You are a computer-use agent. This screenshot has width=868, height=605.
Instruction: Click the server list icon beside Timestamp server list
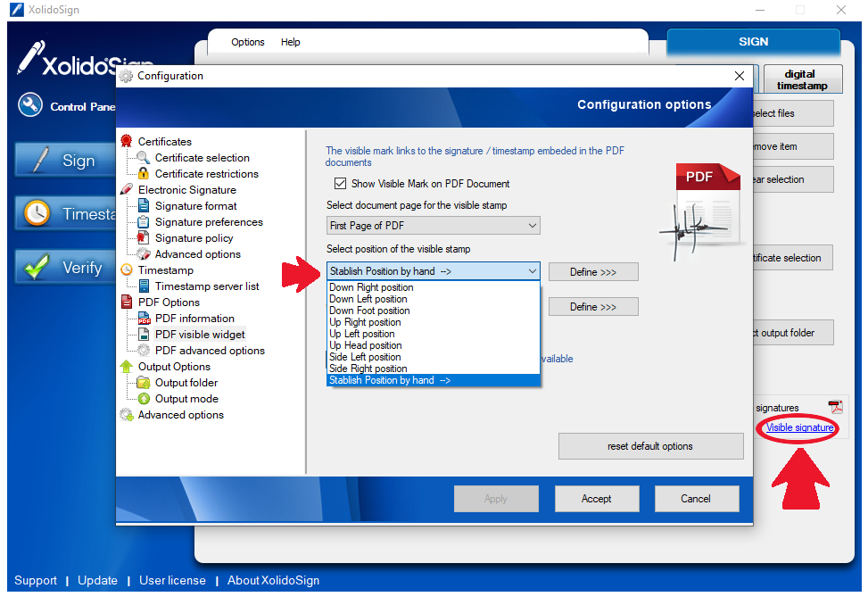click(144, 286)
